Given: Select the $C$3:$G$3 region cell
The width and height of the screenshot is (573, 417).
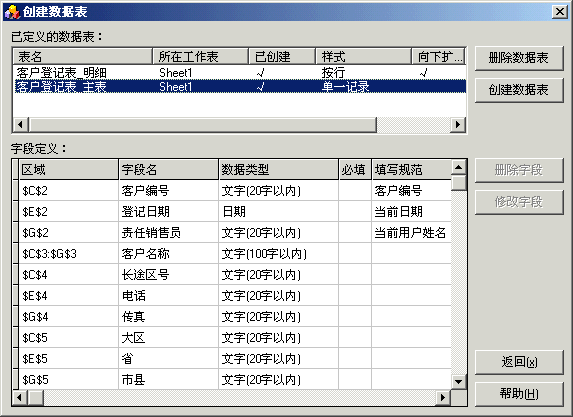Looking at the screenshot, I should coord(69,254).
